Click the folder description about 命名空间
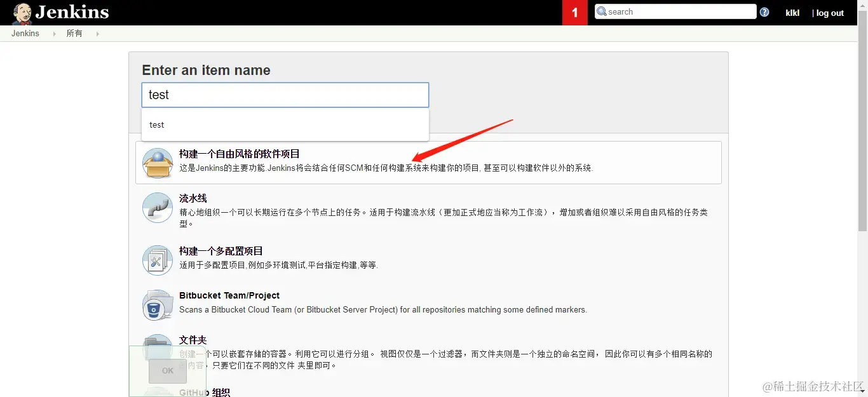 click(445, 360)
